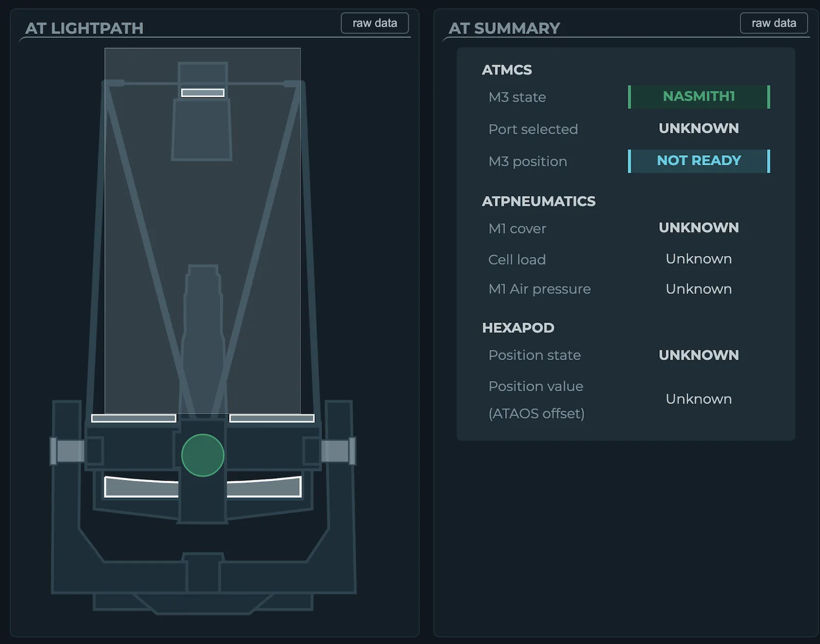This screenshot has width=820, height=644.
Task: Click the Cell load label
Action: click(517, 260)
